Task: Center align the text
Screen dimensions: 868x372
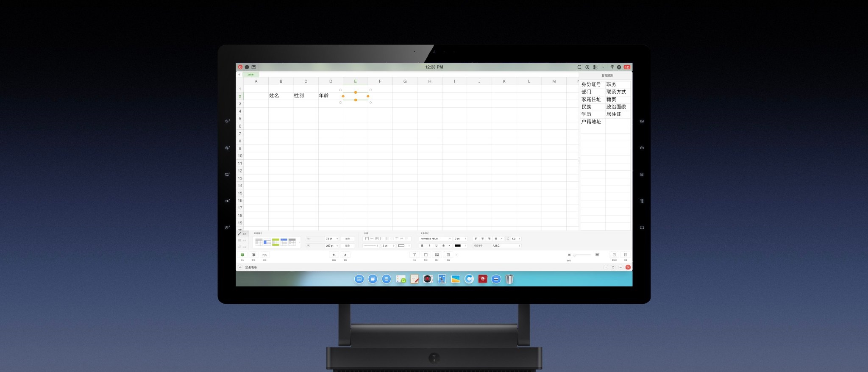Action: (x=483, y=239)
